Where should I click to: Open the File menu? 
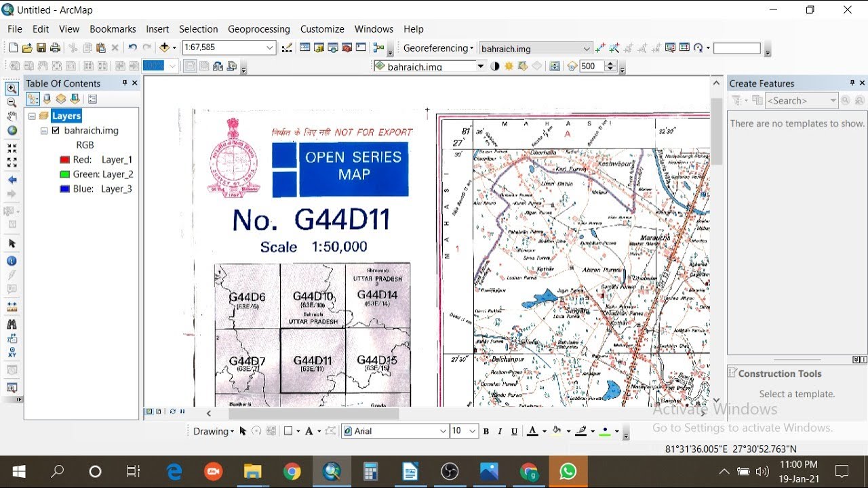pos(15,29)
